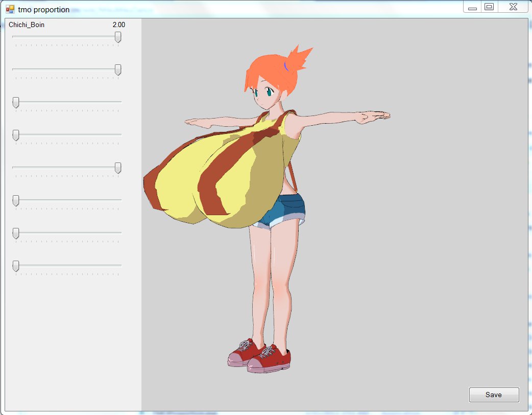
Task: Click the second slider's thumb from top
Action: (118, 70)
